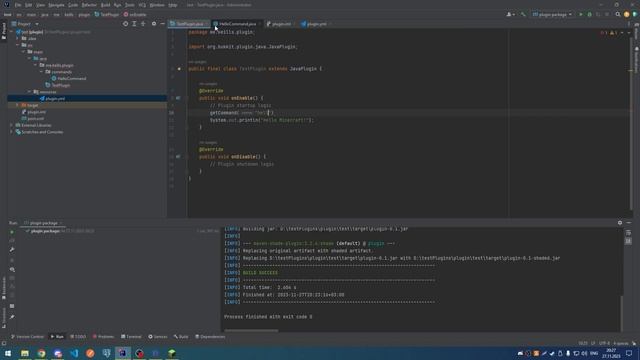The height and width of the screenshot is (360, 640).
Task: Expand the target folder node
Action: click(18, 105)
